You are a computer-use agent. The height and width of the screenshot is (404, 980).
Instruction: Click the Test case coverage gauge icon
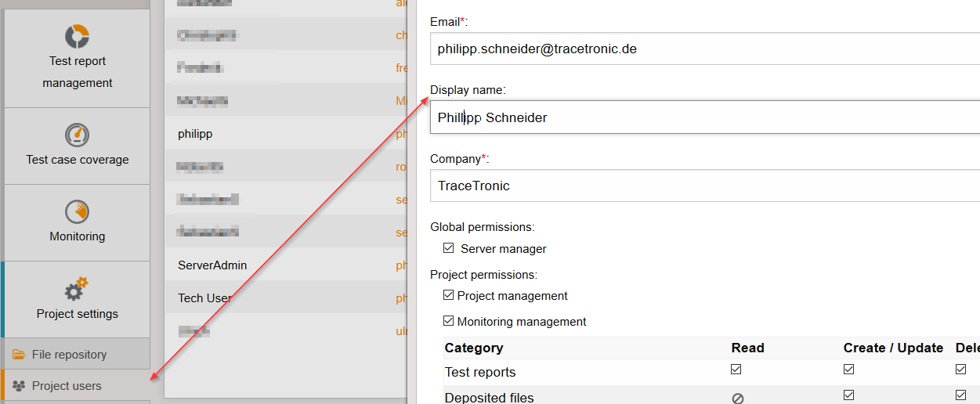click(77, 135)
